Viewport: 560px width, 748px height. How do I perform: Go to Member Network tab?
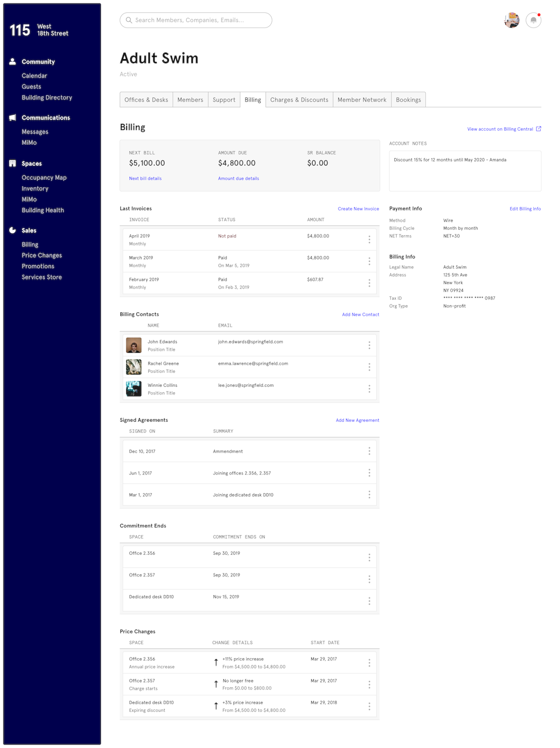coord(362,100)
